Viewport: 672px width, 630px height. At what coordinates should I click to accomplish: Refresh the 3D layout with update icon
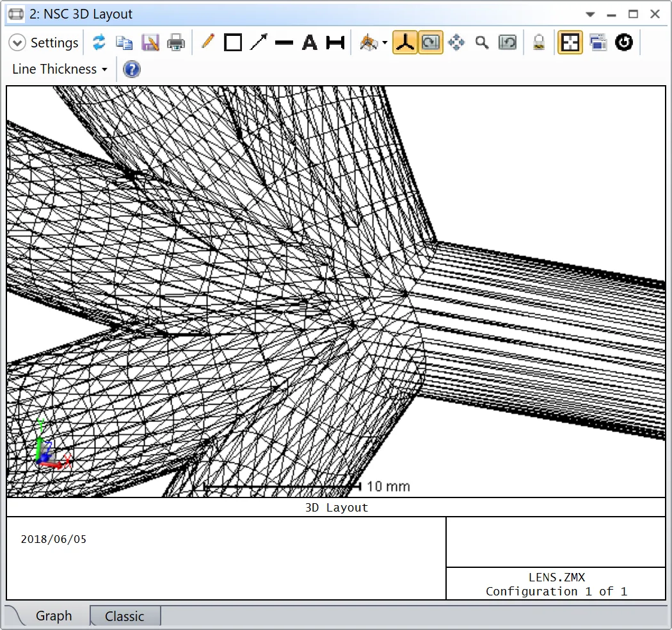(99, 42)
